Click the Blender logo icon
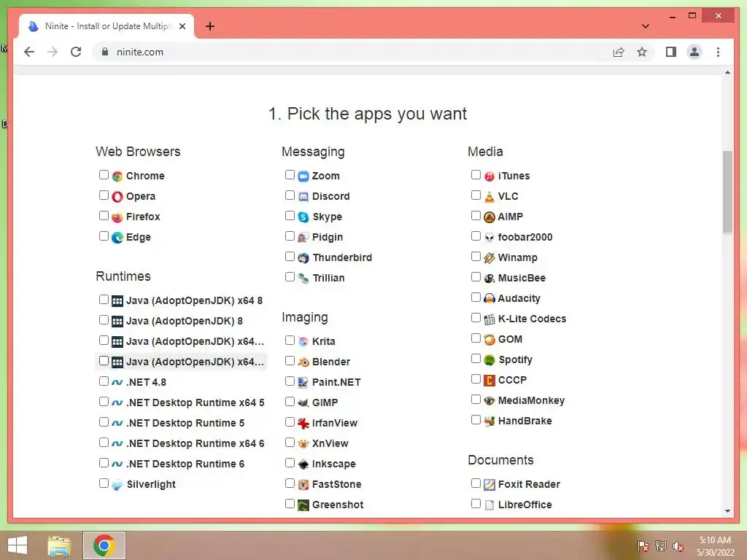This screenshot has height=560, width=747. pos(303,362)
